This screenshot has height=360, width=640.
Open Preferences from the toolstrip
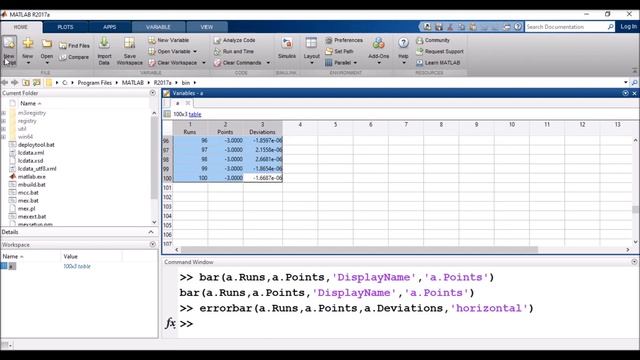pyautogui.click(x=344, y=40)
